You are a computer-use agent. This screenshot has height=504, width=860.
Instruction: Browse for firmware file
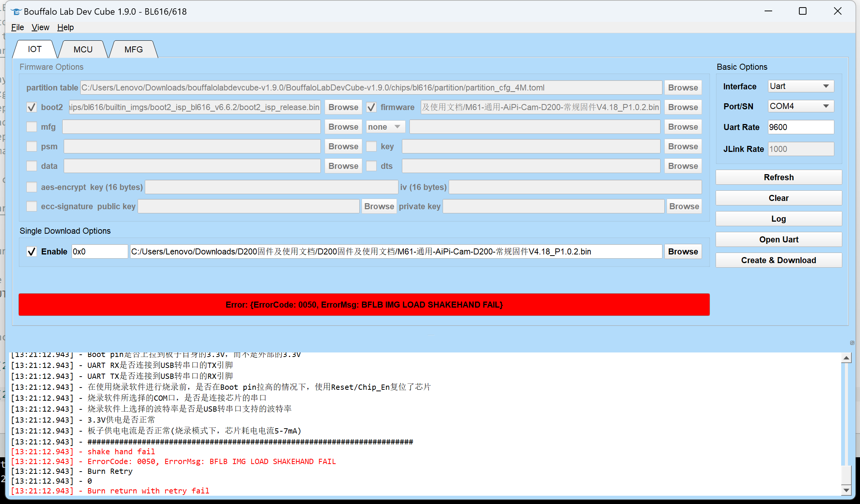(683, 107)
